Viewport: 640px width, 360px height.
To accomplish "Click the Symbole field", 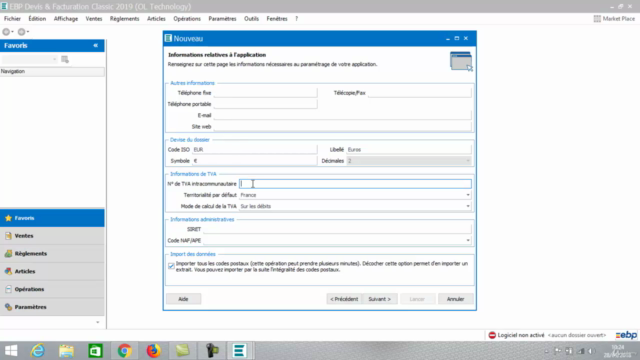I will tap(254, 161).
